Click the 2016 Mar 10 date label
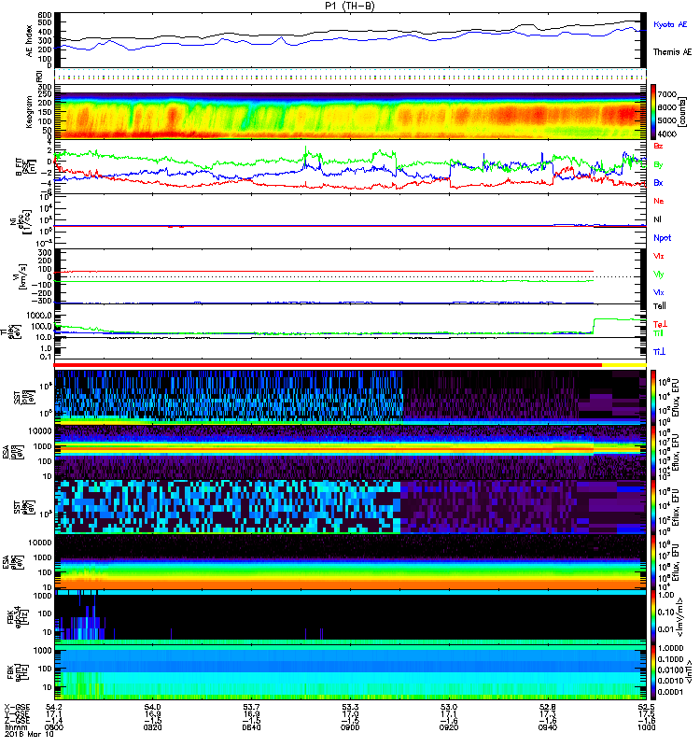 tap(29, 734)
